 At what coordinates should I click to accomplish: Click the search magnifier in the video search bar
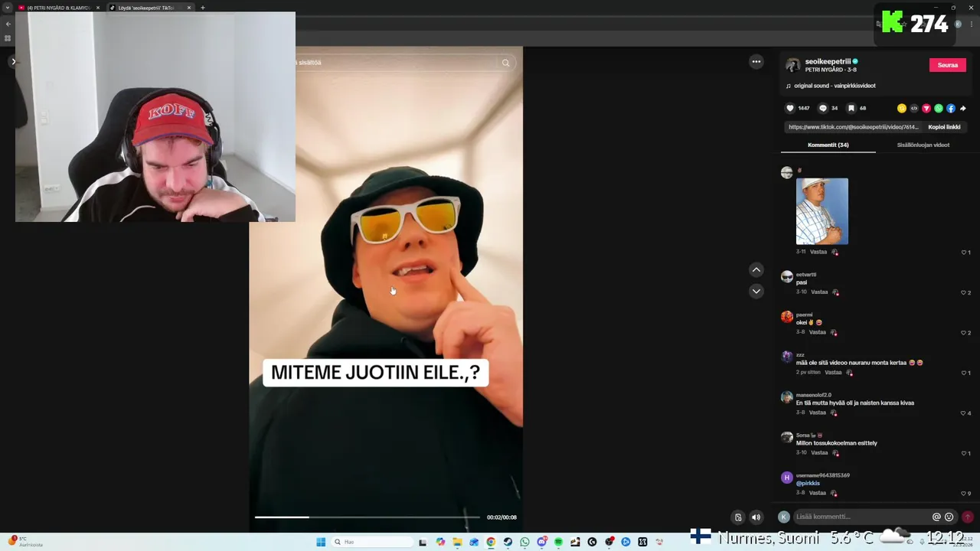click(505, 63)
